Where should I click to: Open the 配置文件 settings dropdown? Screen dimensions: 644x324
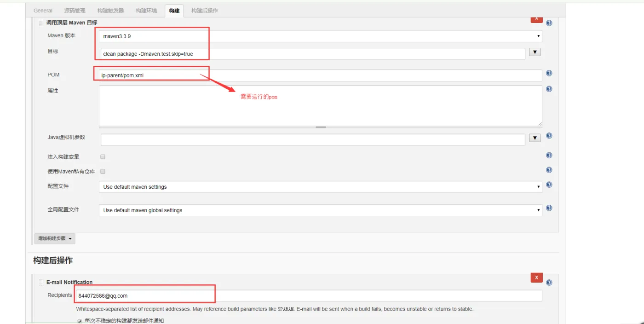[x=321, y=187]
